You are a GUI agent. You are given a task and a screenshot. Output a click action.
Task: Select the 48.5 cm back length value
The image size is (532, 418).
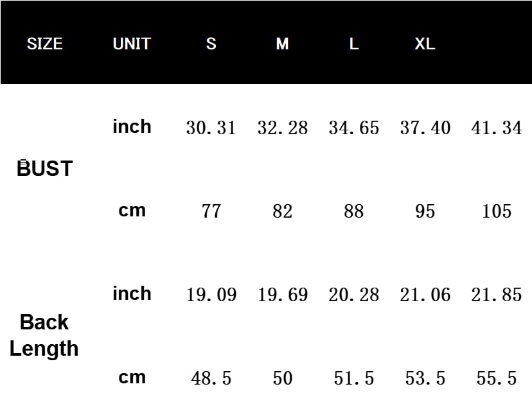point(211,378)
